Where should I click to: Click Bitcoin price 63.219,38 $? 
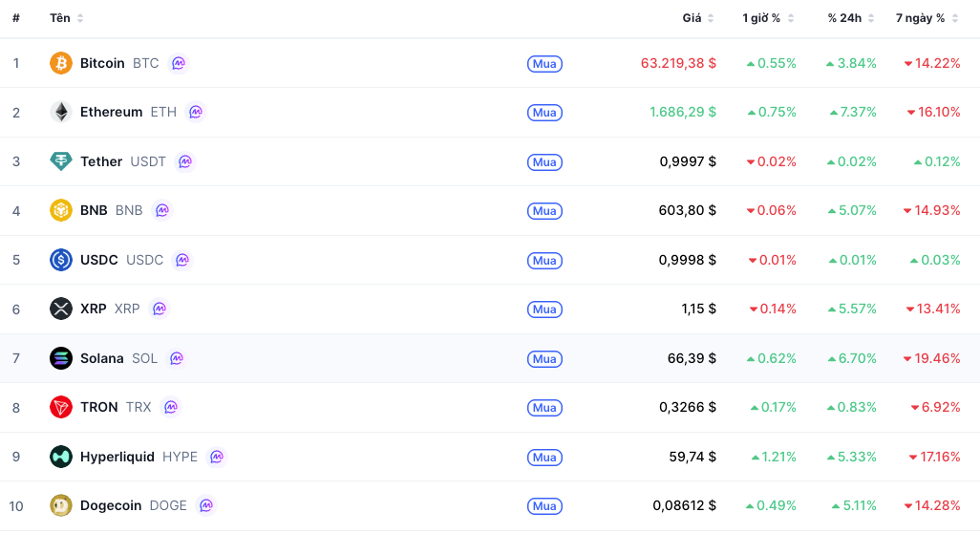678,63
